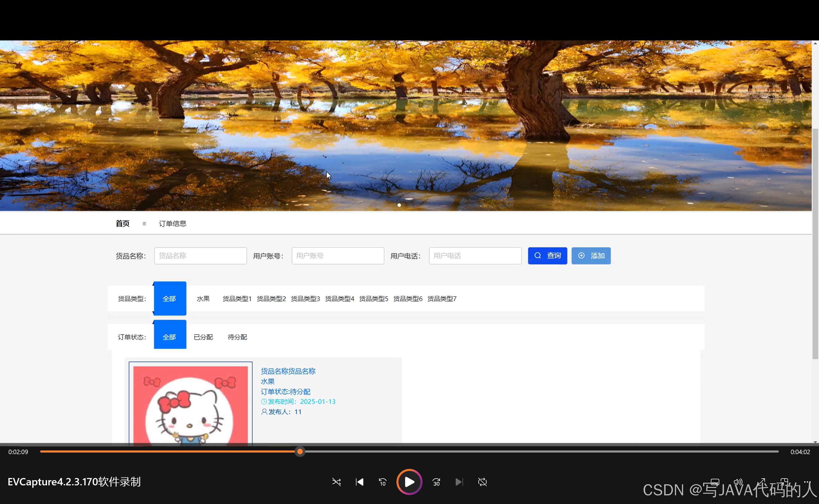This screenshot has height=504, width=819.
Task: Filter orders by 待分配 status
Action: coord(237,337)
